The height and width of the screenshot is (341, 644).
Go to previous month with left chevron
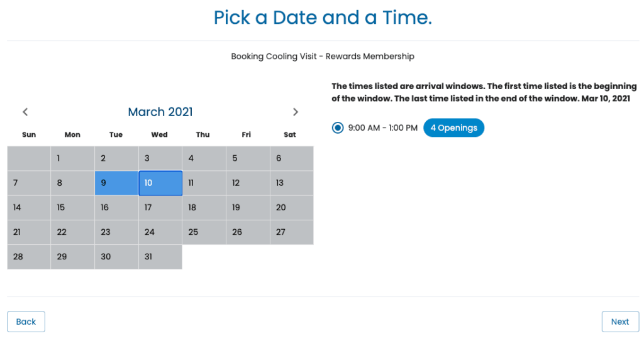tap(25, 112)
